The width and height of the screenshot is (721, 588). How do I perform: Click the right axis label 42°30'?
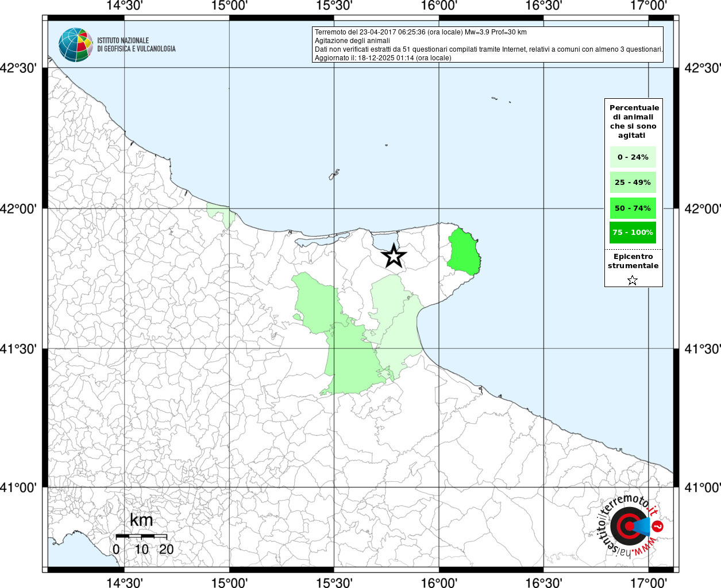click(703, 68)
